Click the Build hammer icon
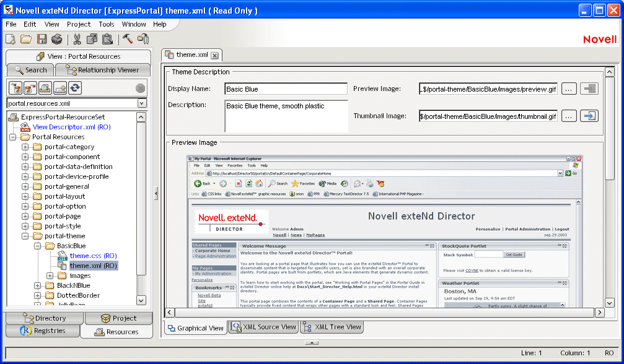Screen dimensions: 624x364 click(x=128, y=38)
